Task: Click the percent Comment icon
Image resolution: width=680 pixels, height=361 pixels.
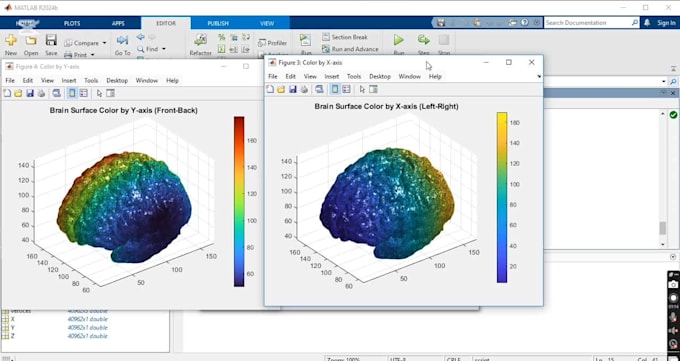Action: (221, 37)
